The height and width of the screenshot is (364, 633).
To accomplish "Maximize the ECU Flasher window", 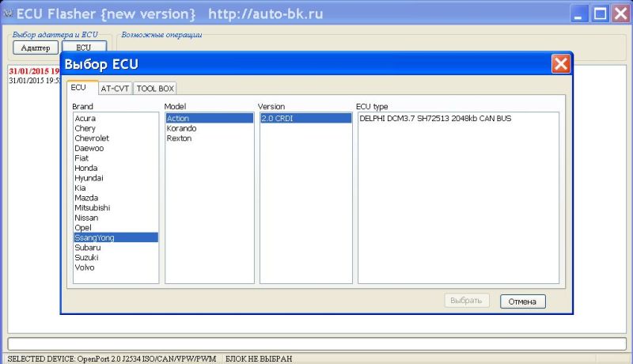I will [601, 13].
